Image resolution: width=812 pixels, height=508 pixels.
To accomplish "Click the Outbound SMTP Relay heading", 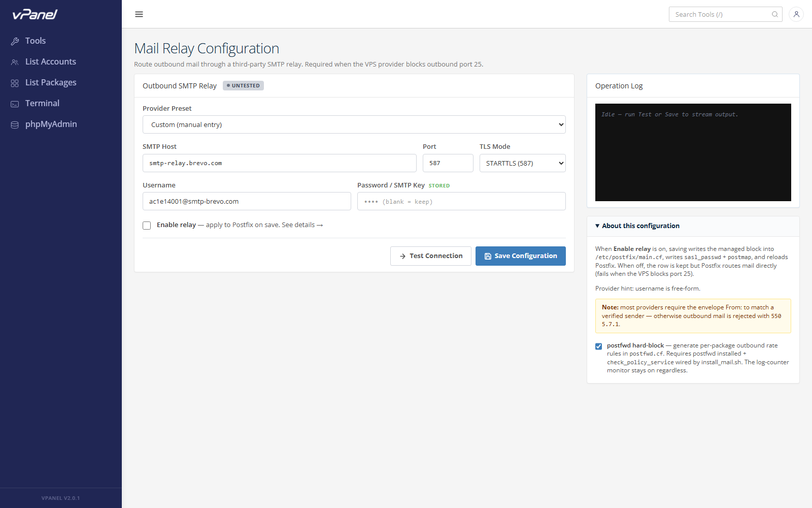I will pos(180,86).
